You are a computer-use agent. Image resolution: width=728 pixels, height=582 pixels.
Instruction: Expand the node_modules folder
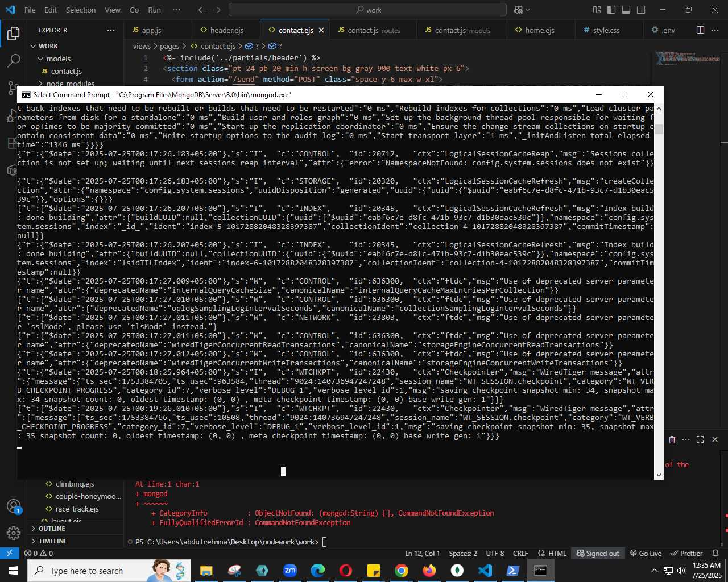pos(75,84)
